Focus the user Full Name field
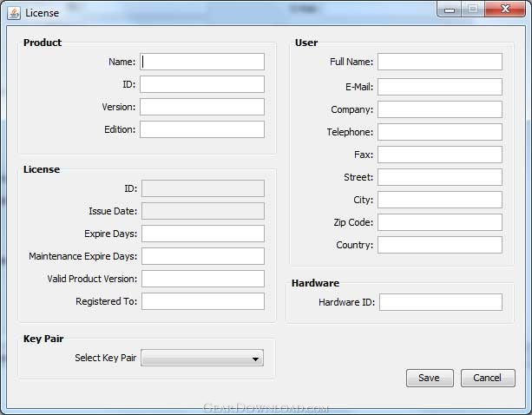 tap(439, 62)
